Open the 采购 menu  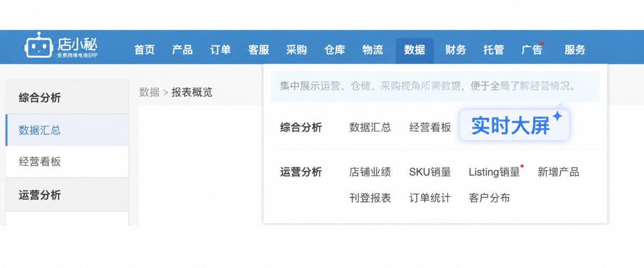296,50
